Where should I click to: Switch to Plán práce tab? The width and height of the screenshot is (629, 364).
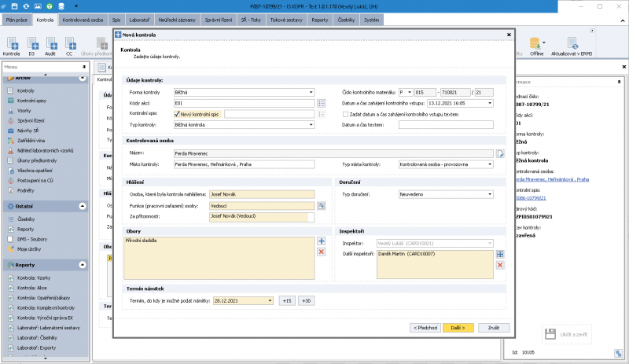click(x=17, y=20)
